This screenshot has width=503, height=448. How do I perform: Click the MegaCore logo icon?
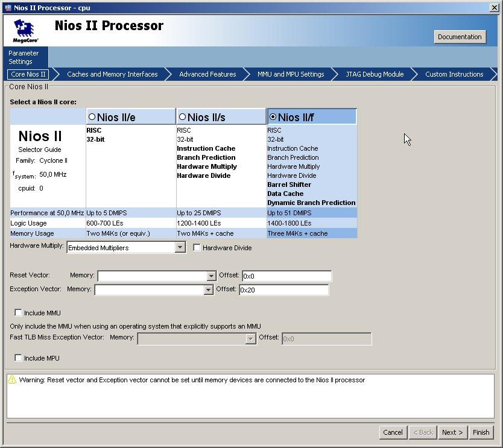click(x=25, y=31)
